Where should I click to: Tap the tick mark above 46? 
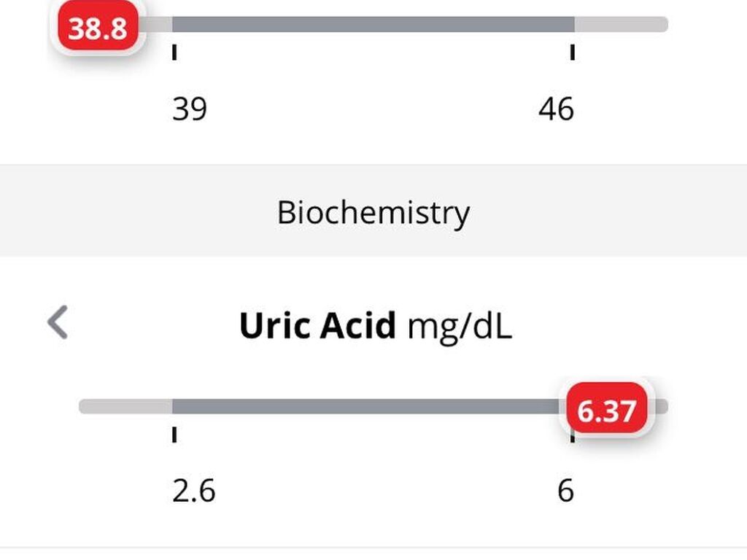(x=573, y=52)
